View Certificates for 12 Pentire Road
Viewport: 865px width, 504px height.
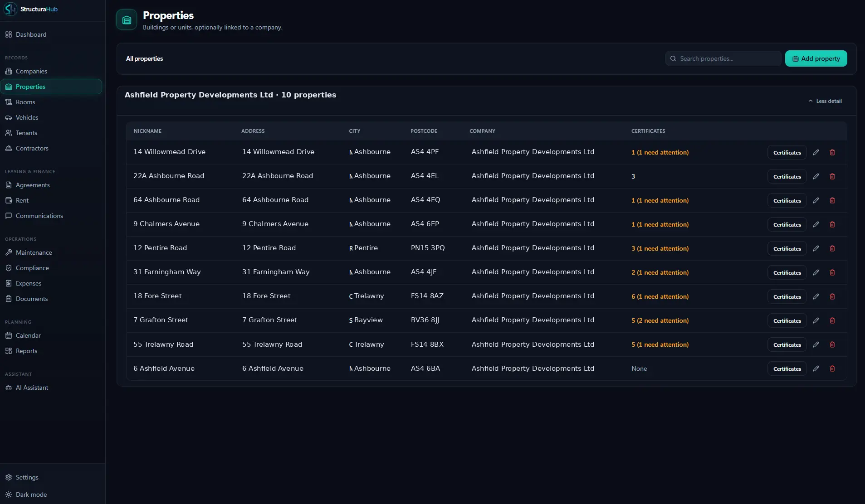point(787,249)
